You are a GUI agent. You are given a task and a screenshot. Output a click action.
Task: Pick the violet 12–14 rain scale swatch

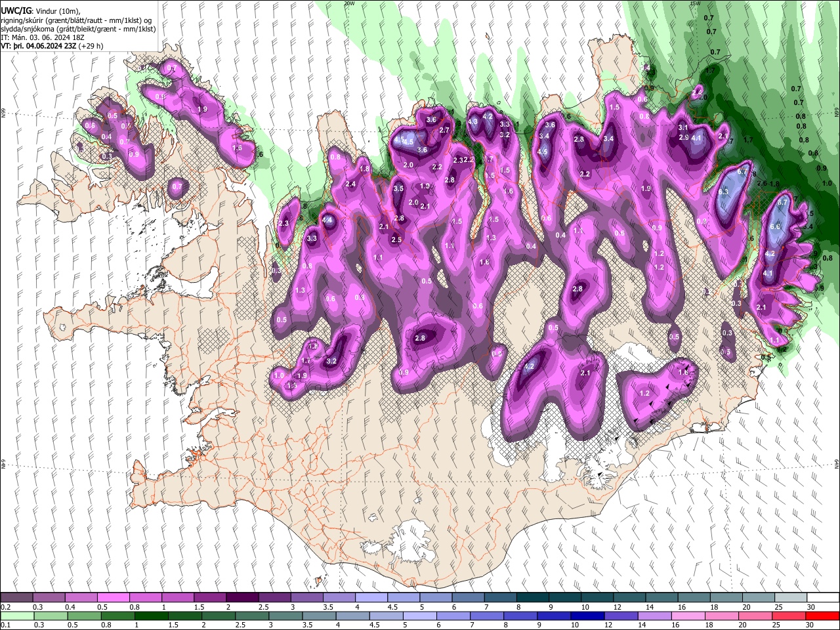pos(620,616)
